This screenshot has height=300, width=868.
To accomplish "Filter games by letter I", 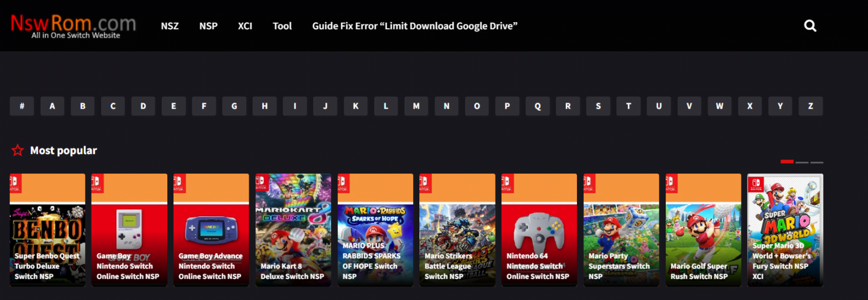I will (295, 106).
